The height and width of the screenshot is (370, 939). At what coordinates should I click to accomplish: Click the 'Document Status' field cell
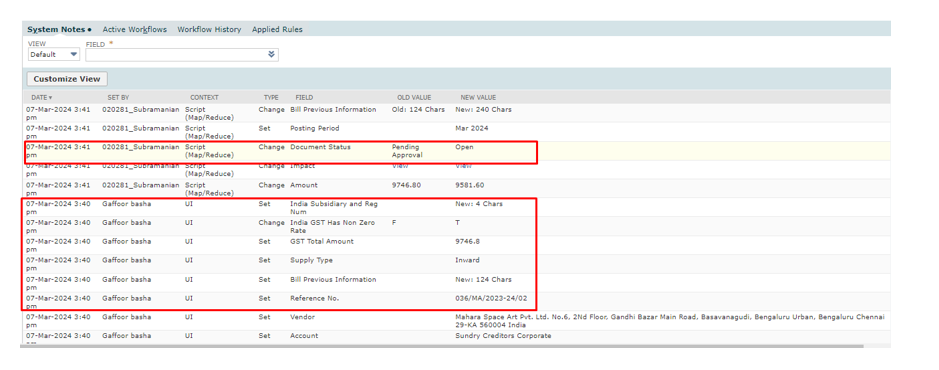coord(320,147)
